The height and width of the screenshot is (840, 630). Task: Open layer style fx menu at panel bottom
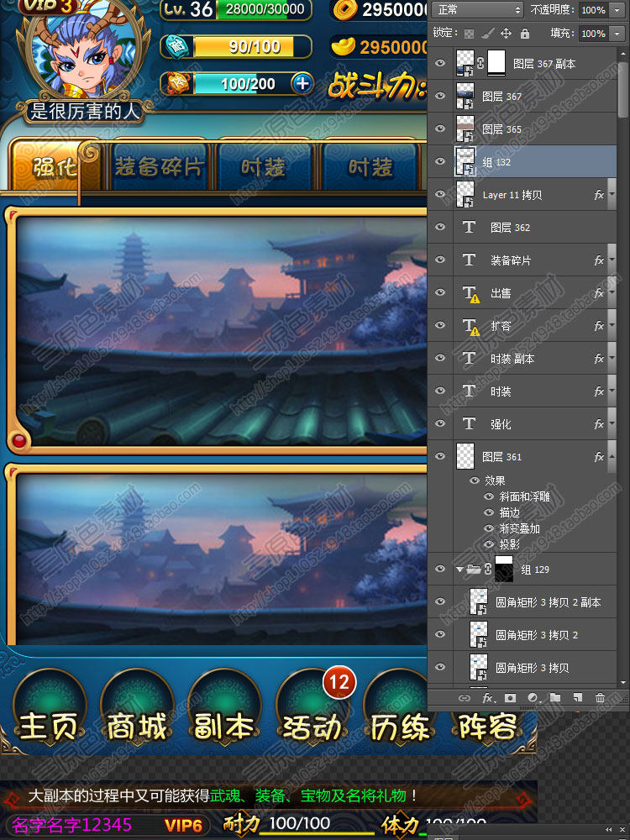488,697
